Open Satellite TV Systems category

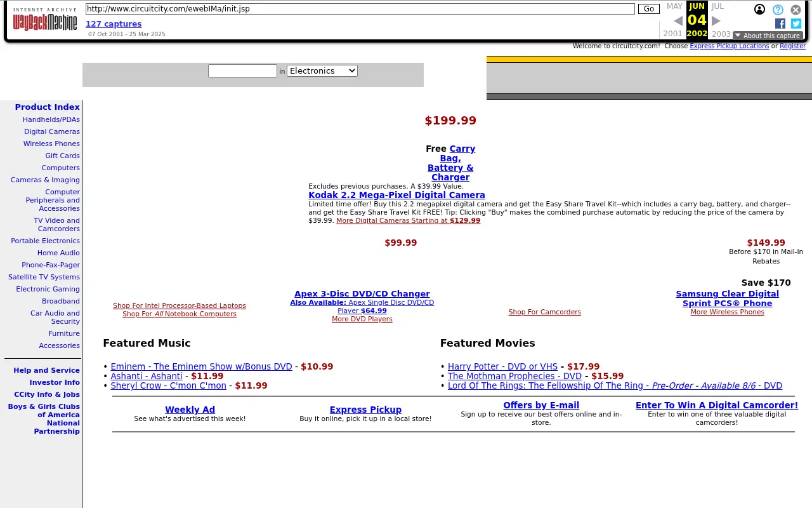[44, 277]
